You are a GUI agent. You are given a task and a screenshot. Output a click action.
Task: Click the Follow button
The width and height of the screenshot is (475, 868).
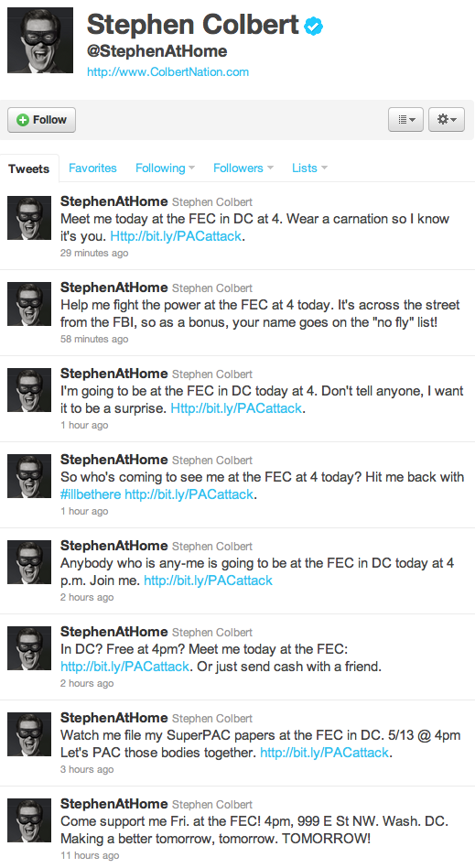coord(41,120)
